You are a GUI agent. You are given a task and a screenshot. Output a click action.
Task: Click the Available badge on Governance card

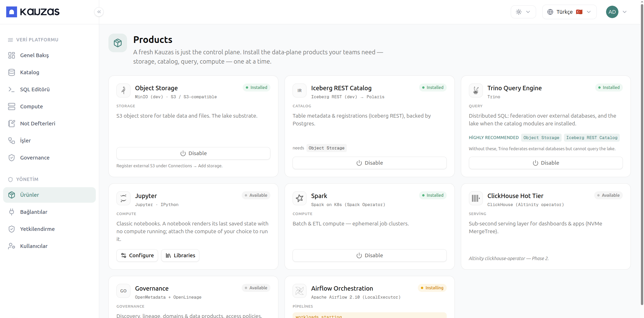point(256,288)
